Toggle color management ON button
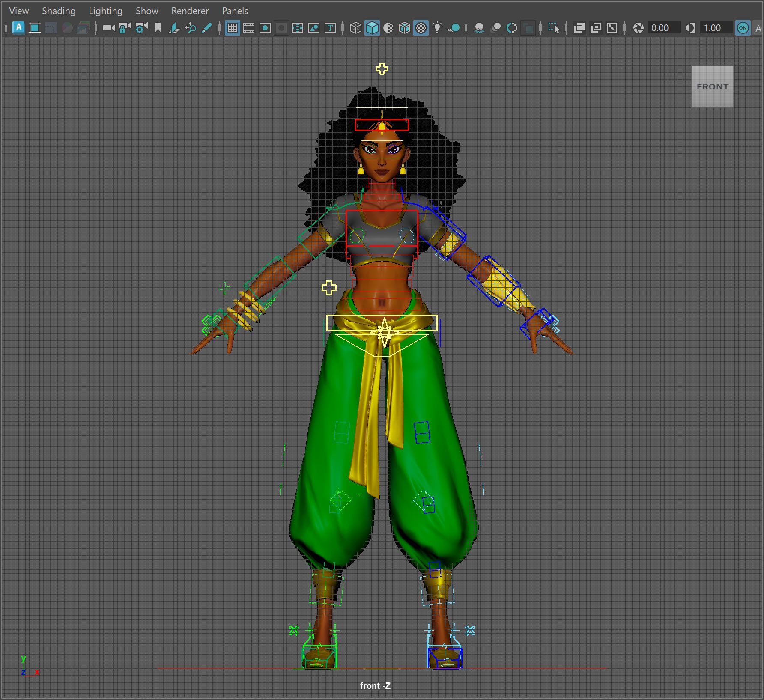This screenshot has width=764, height=700. (x=743, y=28)
